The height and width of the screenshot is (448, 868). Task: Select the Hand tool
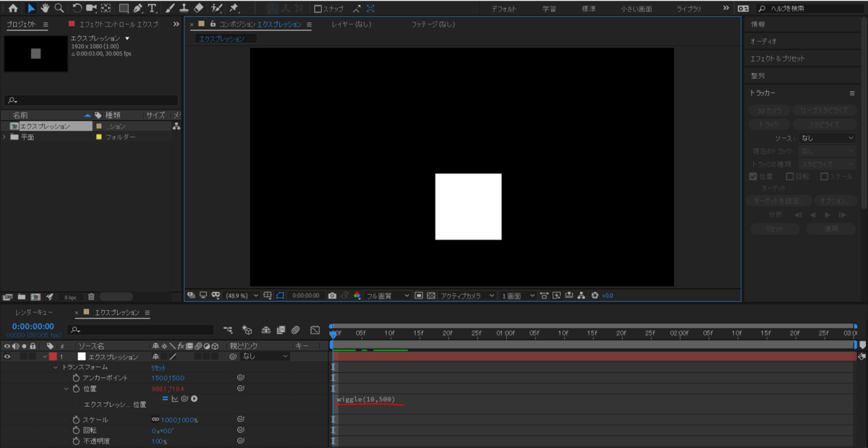(45, 9)
